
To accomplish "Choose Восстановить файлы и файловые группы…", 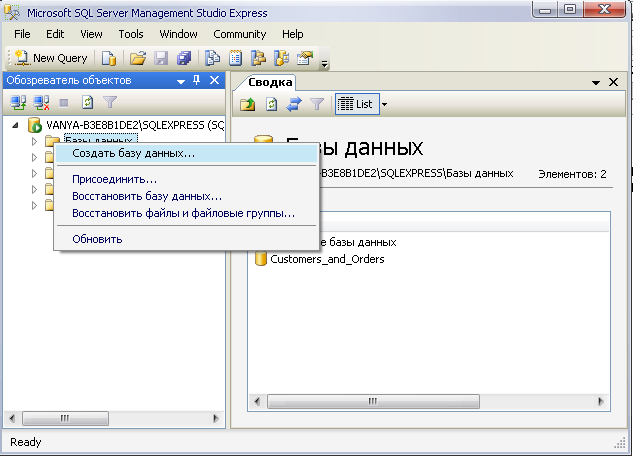I will point(186,213).
